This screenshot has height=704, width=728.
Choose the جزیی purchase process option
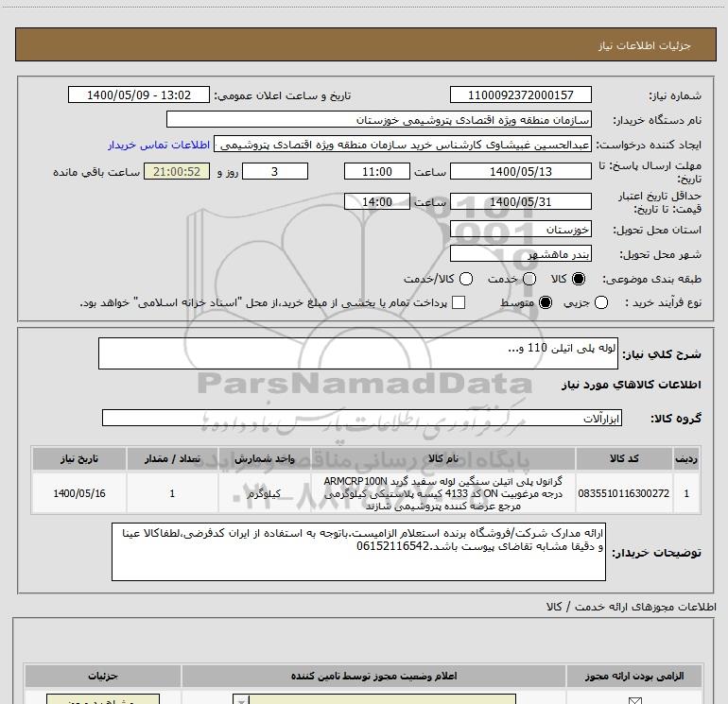601,303
